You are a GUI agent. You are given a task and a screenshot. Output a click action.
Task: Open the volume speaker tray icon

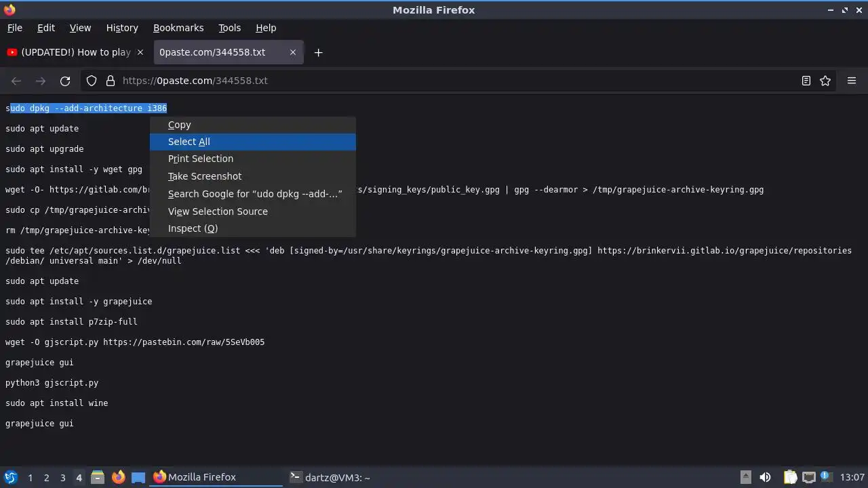765,477
